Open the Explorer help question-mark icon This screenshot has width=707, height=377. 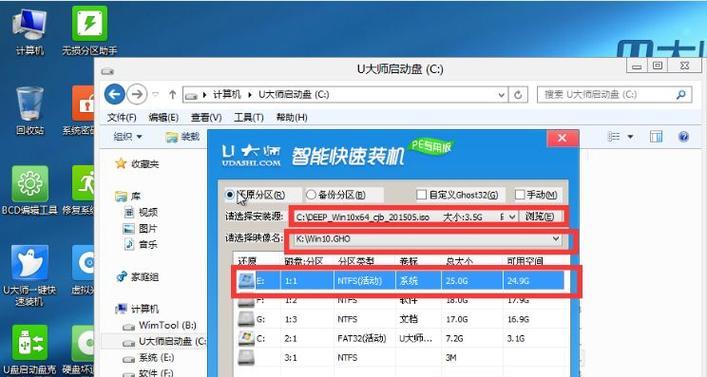pyautogui.click(x=683, y=137)
